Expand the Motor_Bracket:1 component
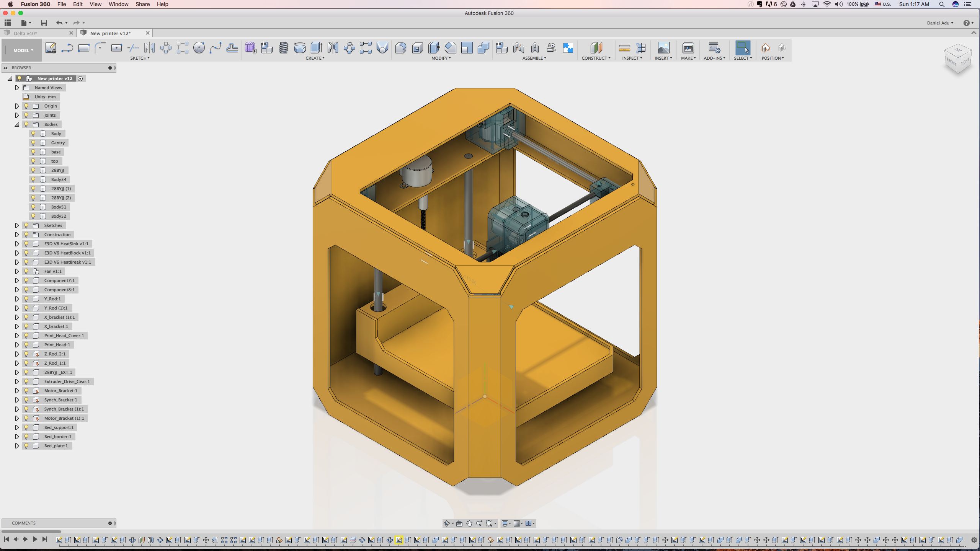The width and height of the screenshot is (980, 551). coord(17,391)
